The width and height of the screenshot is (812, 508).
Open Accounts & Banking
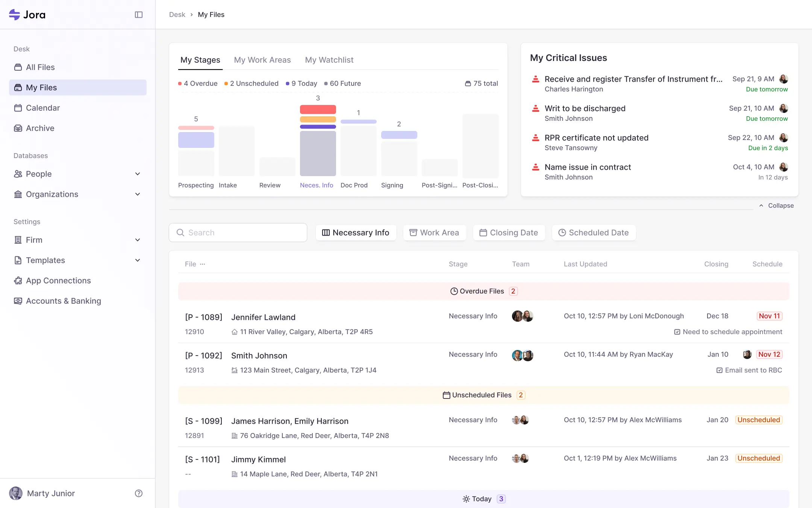click(63, 301)
